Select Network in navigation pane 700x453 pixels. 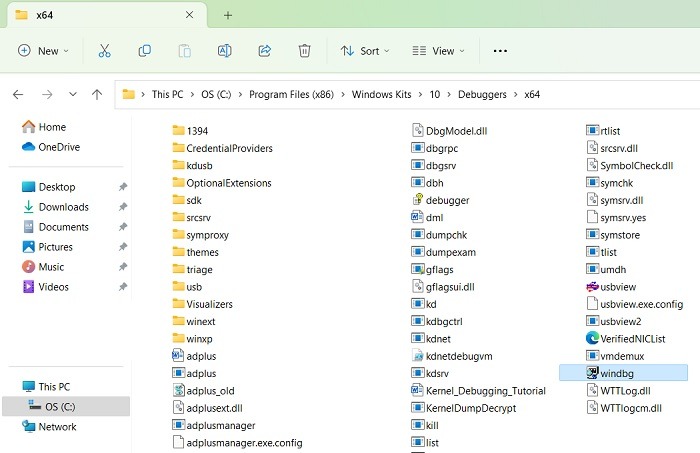click(49, 427)
